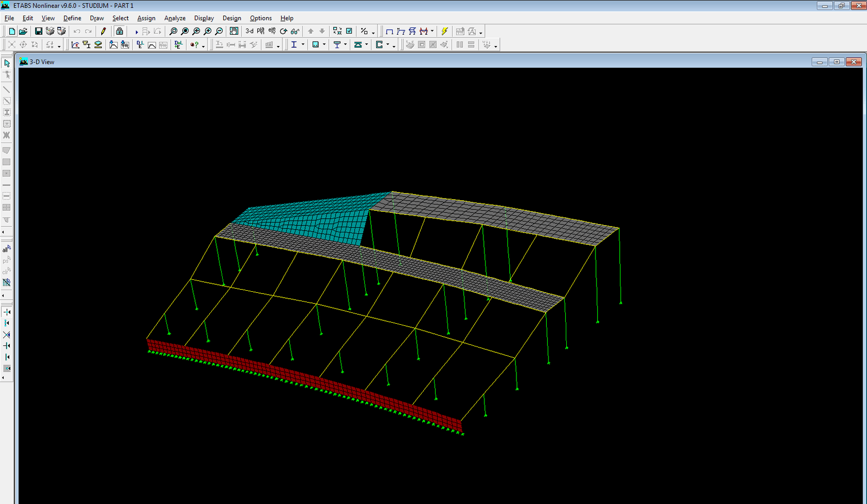This screenshot has height=504, width=867.
Task: Switch to 3-d view button
Action: point(249,31)
